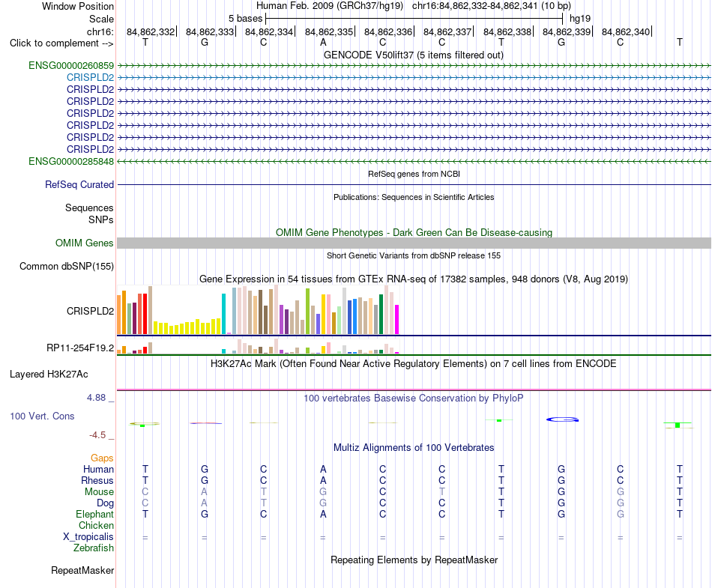Click the CRISPLD2 GTEx expression bar chart
This screenshot has width=712, height=588.
click(258, 310)
